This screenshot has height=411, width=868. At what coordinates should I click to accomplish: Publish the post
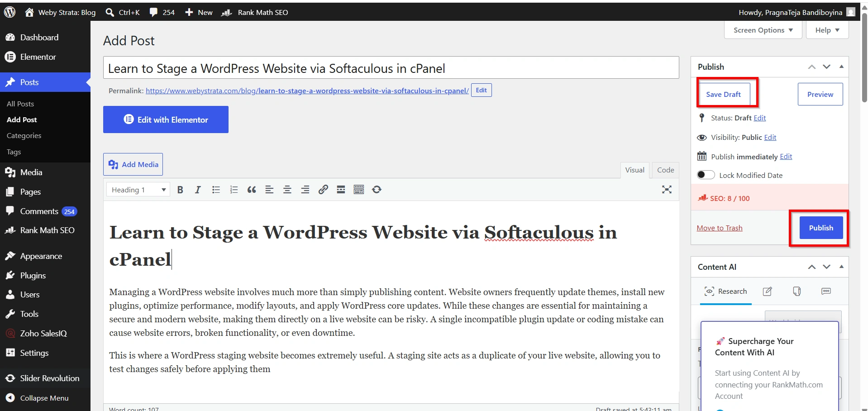coord(821,228)
